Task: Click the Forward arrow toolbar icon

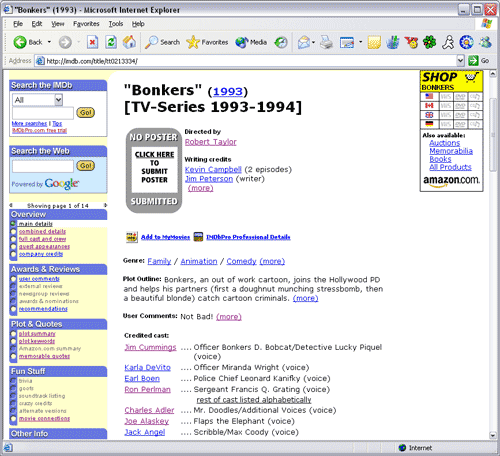Action: (x=65, y=42)
